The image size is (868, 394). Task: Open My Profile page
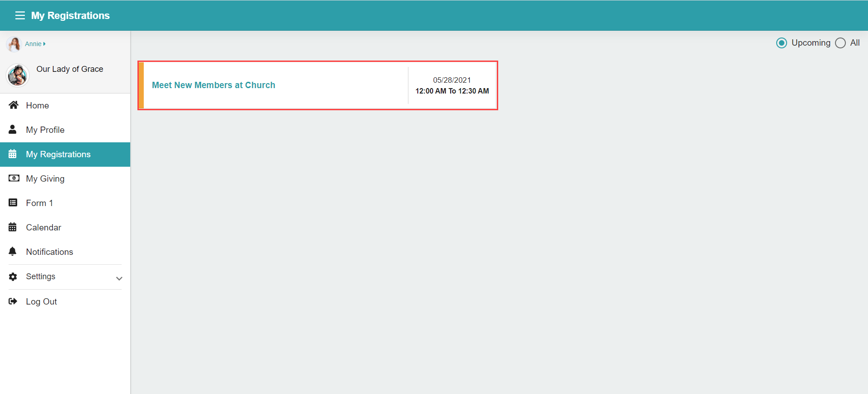(x=65, y=130)
